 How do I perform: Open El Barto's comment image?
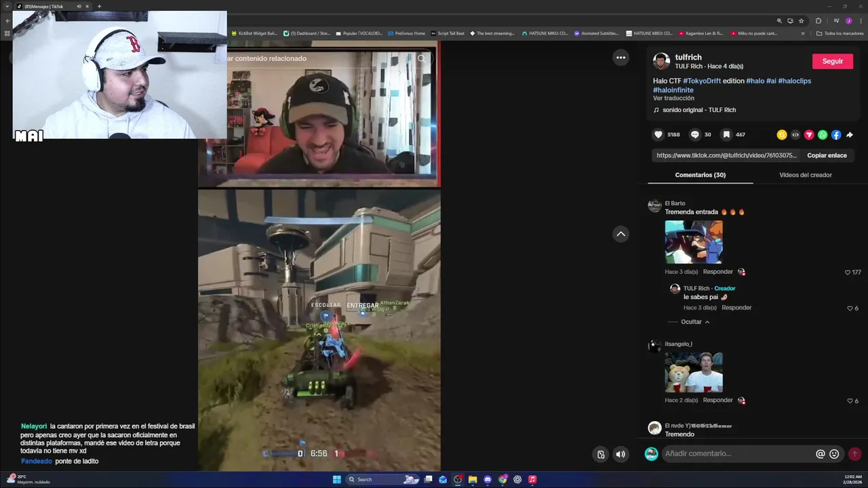click(x=694, y=242)
